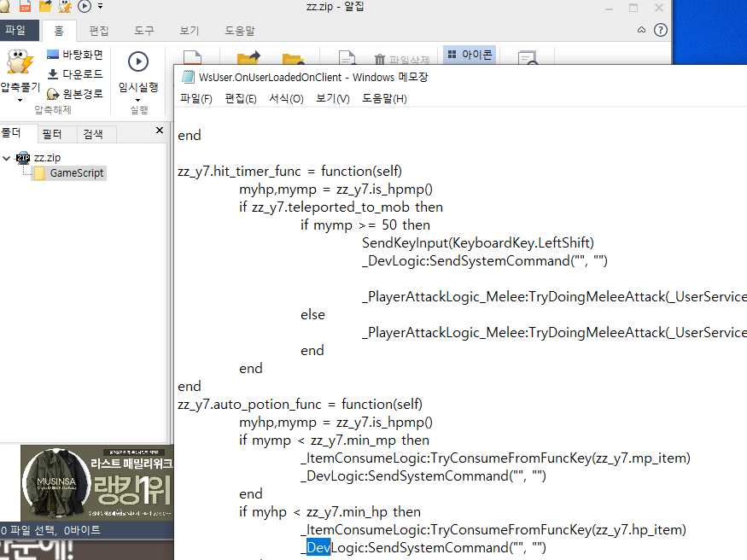The image size is (747, 560).
Task: Click the ribbon icon right of 아이콘
Action: click(528, 57)
